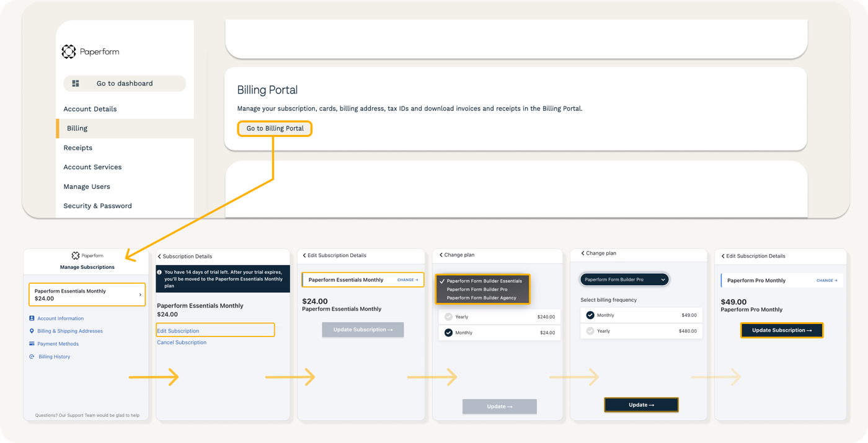
Task: Select the credit card icon next to Payment Methods
Action: point(32,343)
